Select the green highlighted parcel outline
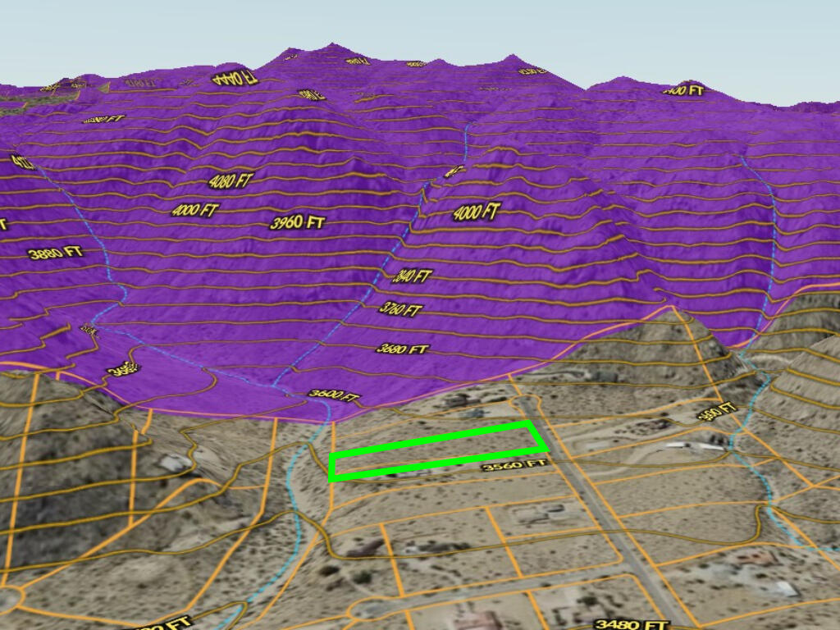 point(438,451)
